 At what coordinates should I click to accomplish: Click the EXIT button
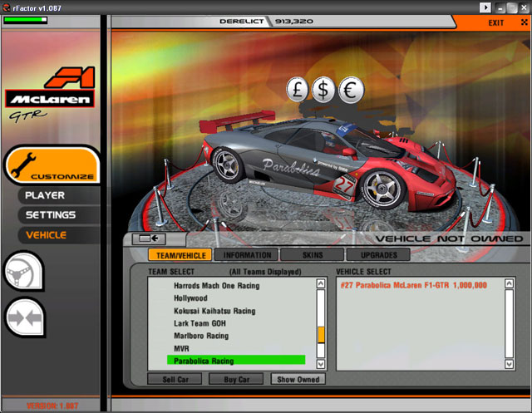(x=495, y=22)
